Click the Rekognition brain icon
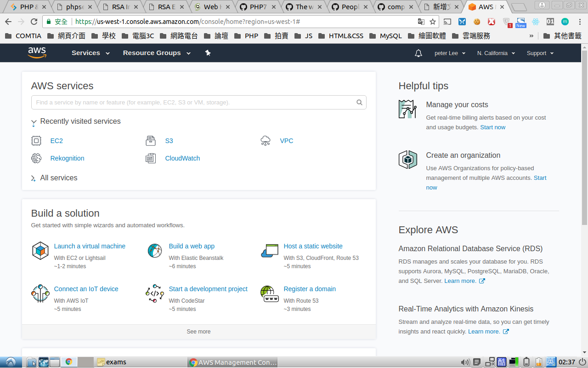 (x=36, y=158)
